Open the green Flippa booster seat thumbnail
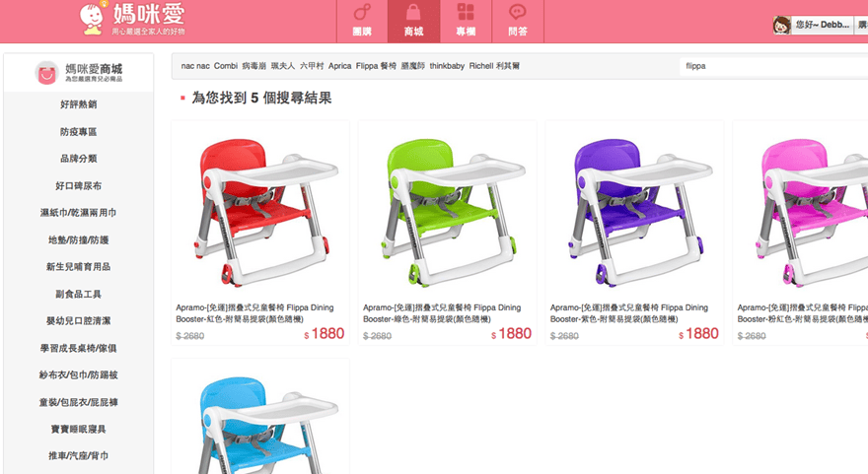 pos(447,212)
